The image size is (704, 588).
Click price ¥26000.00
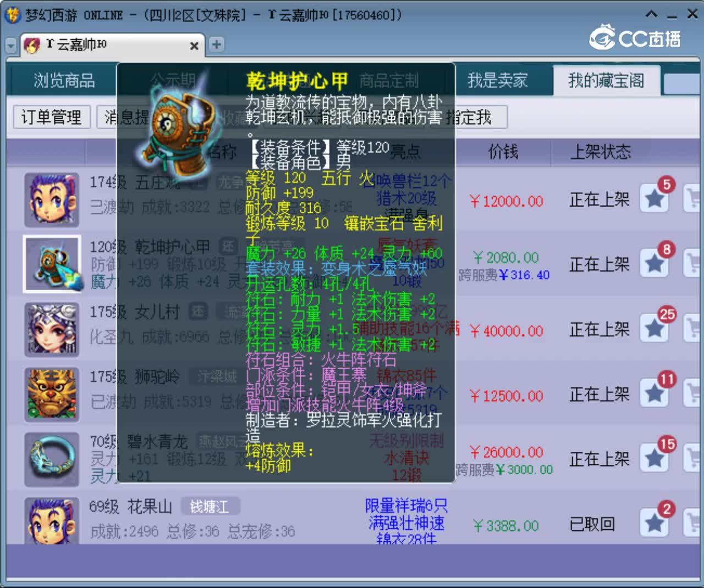coord(506,452)
